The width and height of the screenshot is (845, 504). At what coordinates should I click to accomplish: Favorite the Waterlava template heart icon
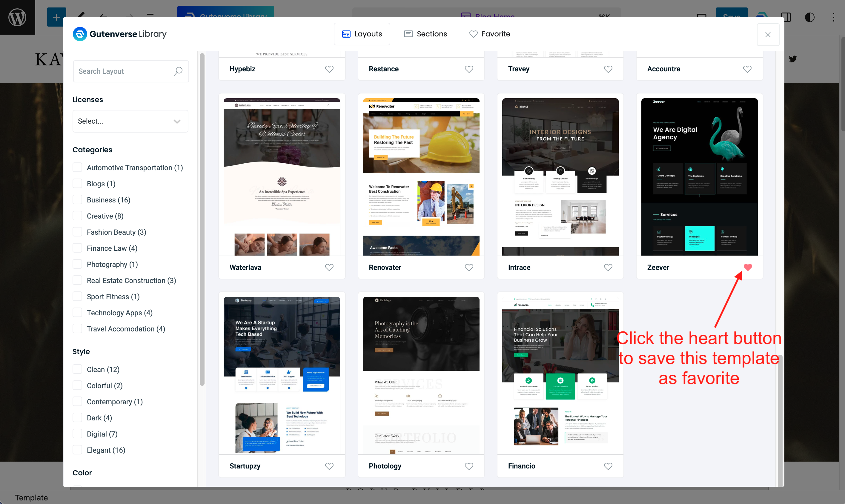tap(329, 267)
